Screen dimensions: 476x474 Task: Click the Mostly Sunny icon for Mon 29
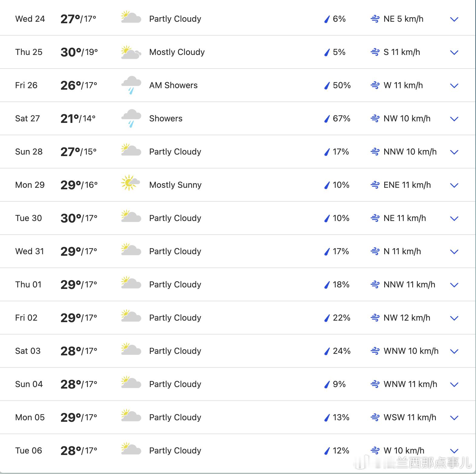pyautogui.click(x=130, y=183)
